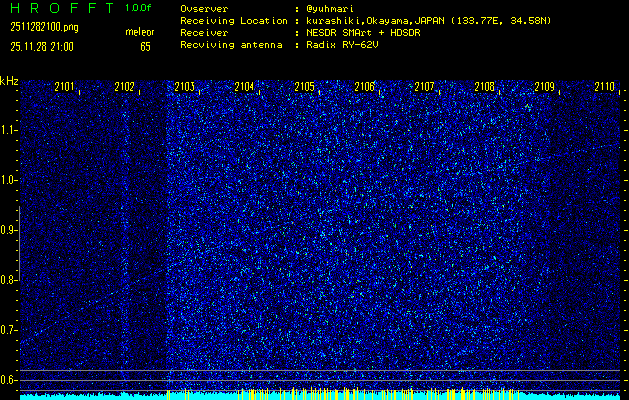Click time marker 2108
Image resolution: width=629 pixels, height=400 pixels.
point(485,86)
